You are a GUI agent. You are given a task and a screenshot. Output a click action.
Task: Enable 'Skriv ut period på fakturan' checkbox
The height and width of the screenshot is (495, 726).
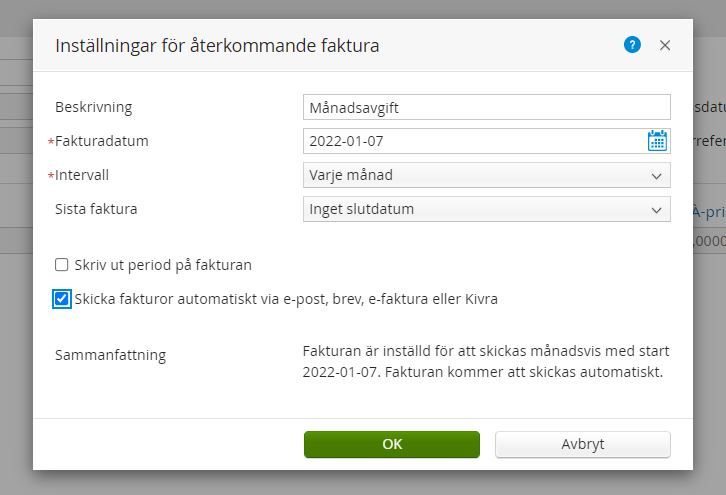62,265
